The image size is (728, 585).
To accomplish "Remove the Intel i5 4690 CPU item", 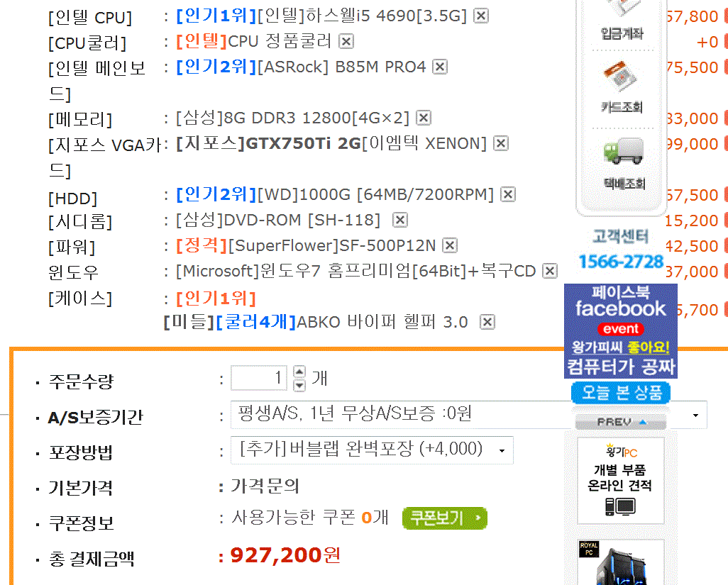I will tap(480, 16).
